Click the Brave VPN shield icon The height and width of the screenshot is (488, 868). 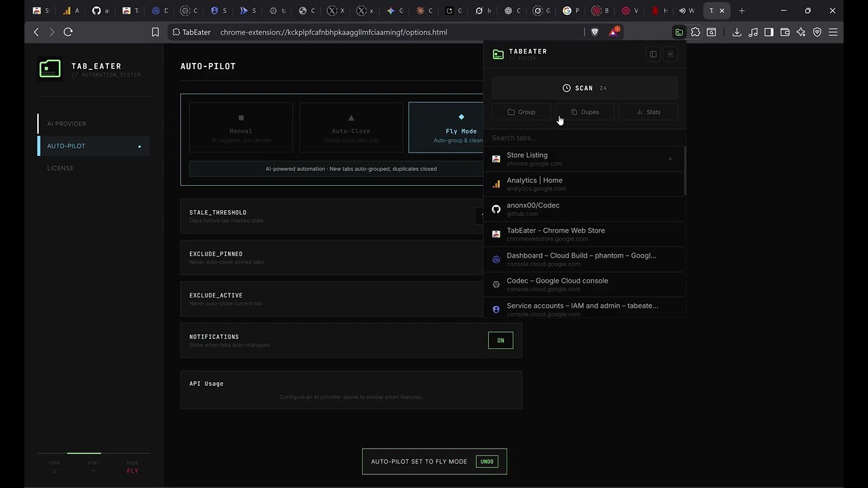(817, 32)
